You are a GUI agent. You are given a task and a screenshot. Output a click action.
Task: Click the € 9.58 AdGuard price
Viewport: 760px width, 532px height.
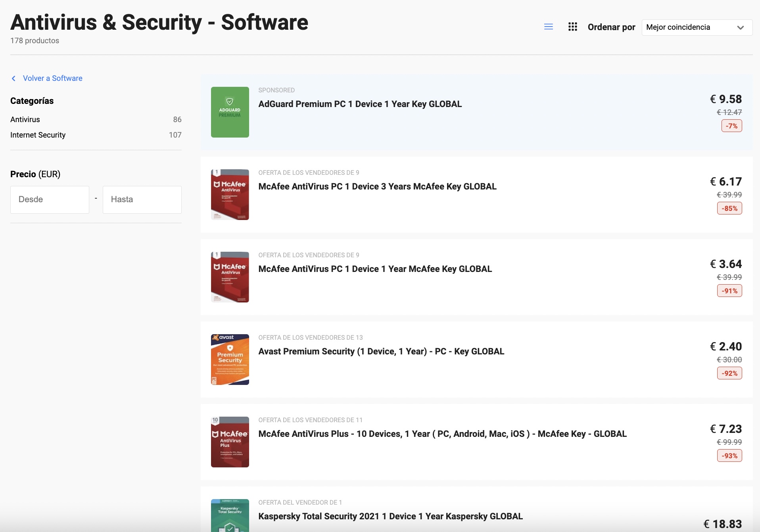(726, 99)
